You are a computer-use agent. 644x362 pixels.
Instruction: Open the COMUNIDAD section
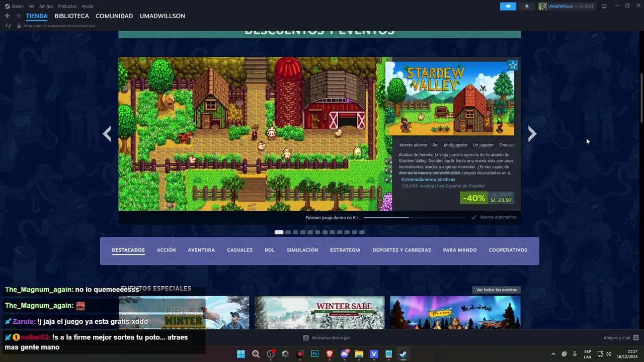tap(114, 16)
